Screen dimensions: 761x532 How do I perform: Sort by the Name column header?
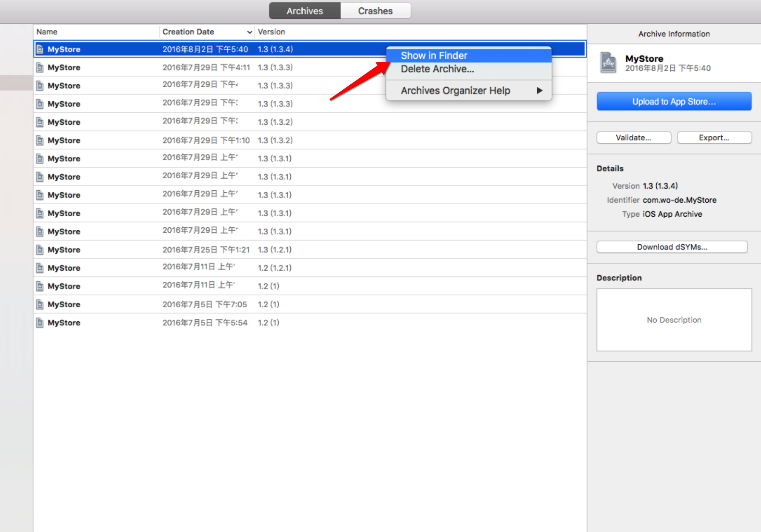tap(96, 32)
